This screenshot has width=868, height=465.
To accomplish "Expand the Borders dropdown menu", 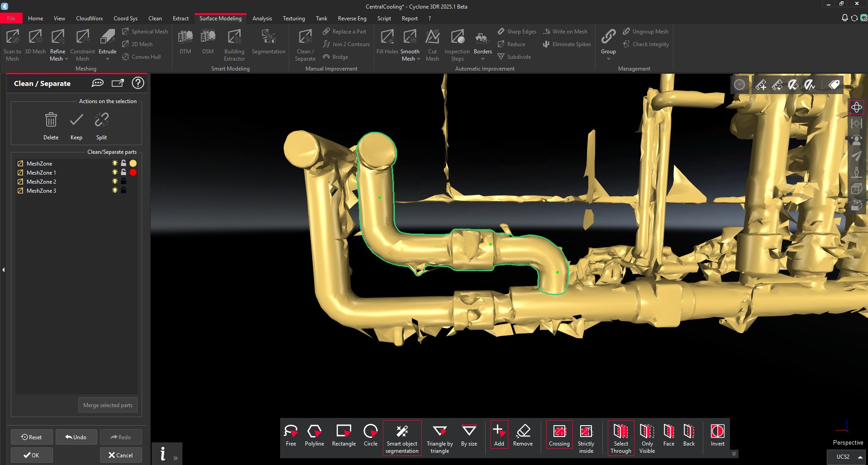I will click(482, 59).
